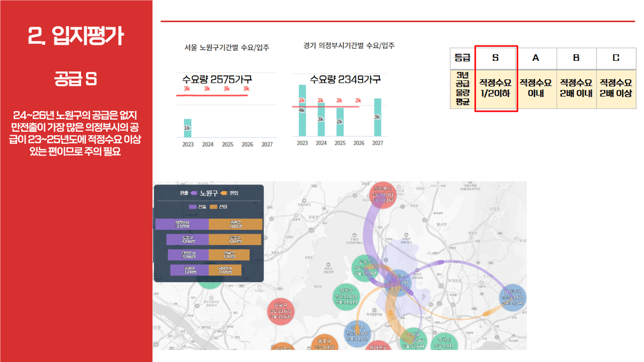Click the 2026 axis label in the 의정부시 chart
This screenshot has width=644, height=362.
click(x=359, y=143)
